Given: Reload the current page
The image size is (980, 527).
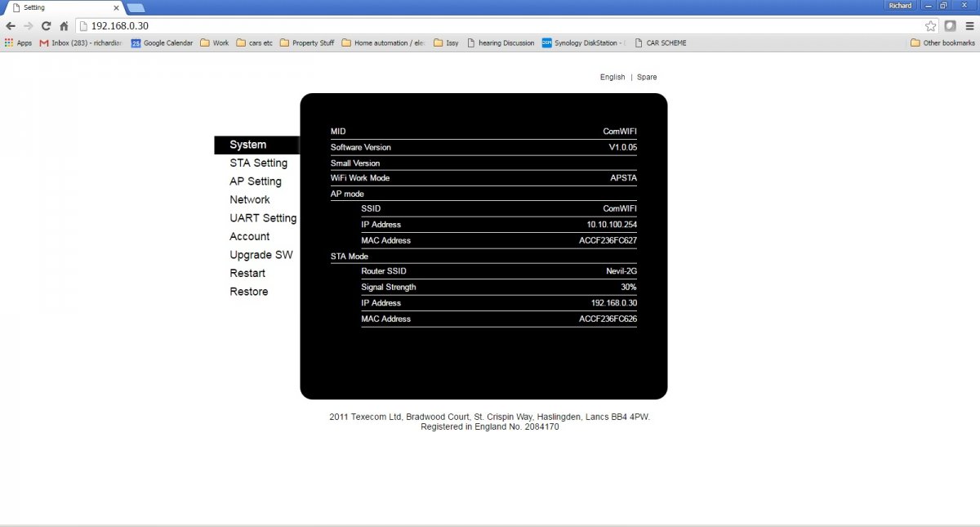Looking at the screenshot, I should pos(46,26).
